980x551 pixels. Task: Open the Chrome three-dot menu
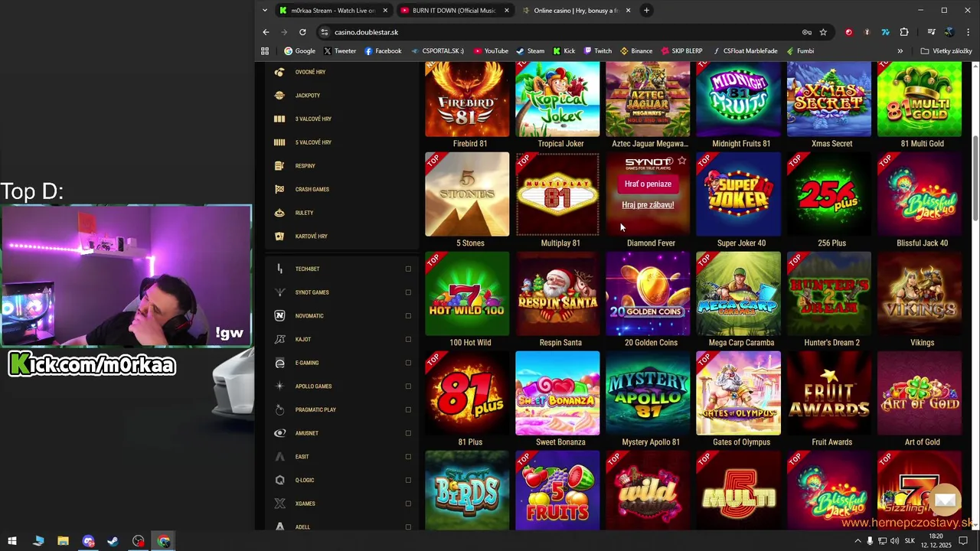(969, 32)
